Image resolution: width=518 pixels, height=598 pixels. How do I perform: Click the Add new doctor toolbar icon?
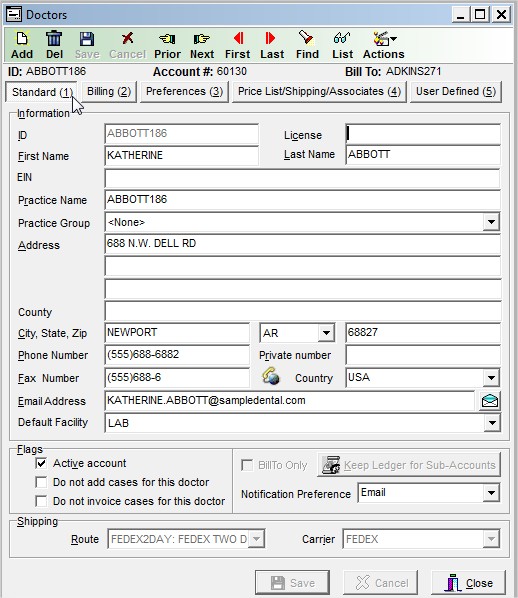pos(22,45)
